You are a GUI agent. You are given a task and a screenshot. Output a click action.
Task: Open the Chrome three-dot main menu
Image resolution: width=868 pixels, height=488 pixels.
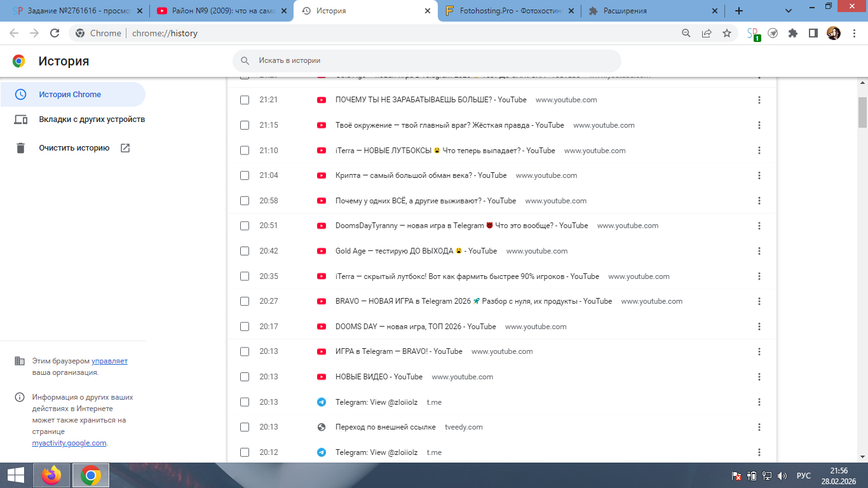click(853, 33)
